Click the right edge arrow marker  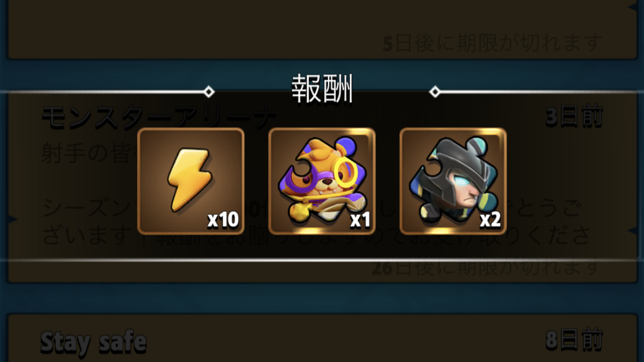coord(632,231)
